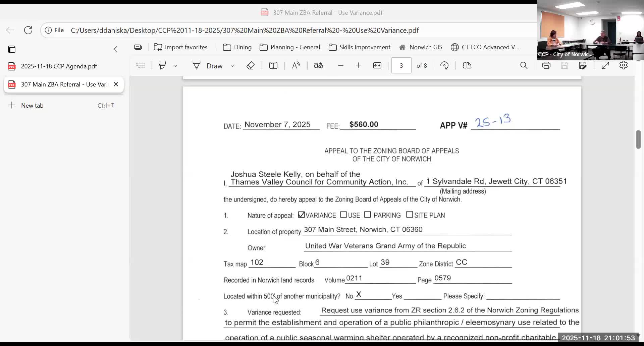644x346 pixels.
Task: Toggle the VARIANCE checkbox
Action: [x=301, y=215]
